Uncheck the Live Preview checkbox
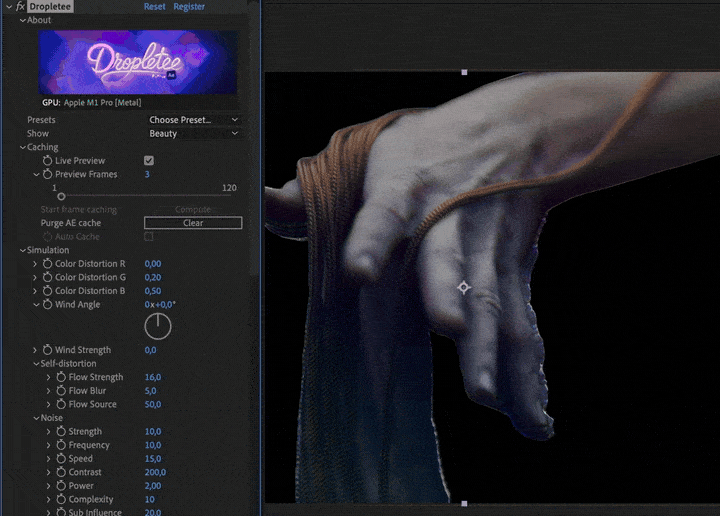Image resolution: width=720 pixels, height=516 pixels. pos(149,160)
